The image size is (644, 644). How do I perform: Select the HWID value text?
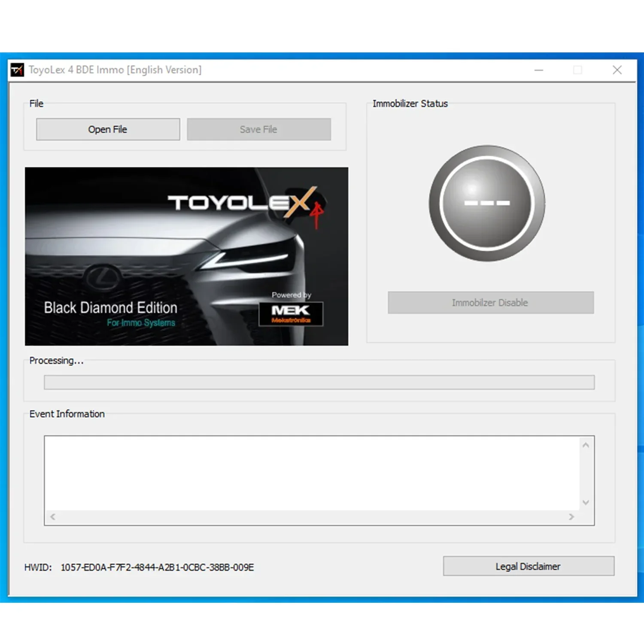[x=157, y=567]
